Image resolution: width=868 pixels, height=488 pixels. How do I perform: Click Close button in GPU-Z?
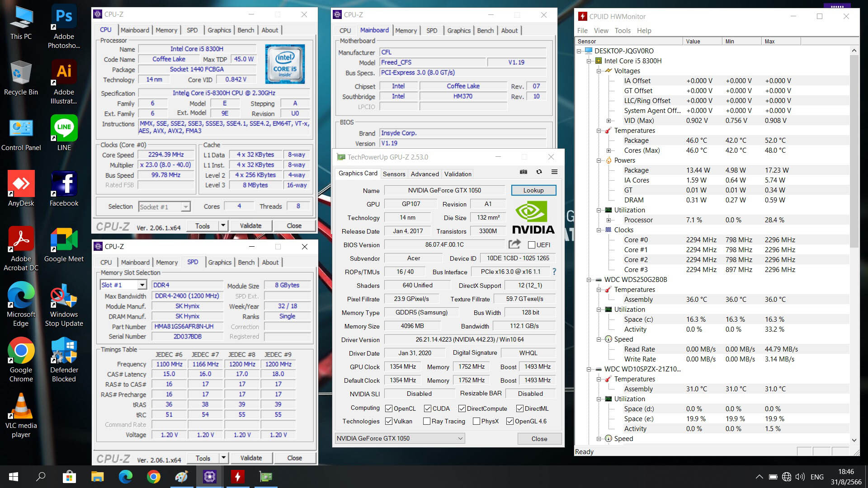click(x=539, y=439)
